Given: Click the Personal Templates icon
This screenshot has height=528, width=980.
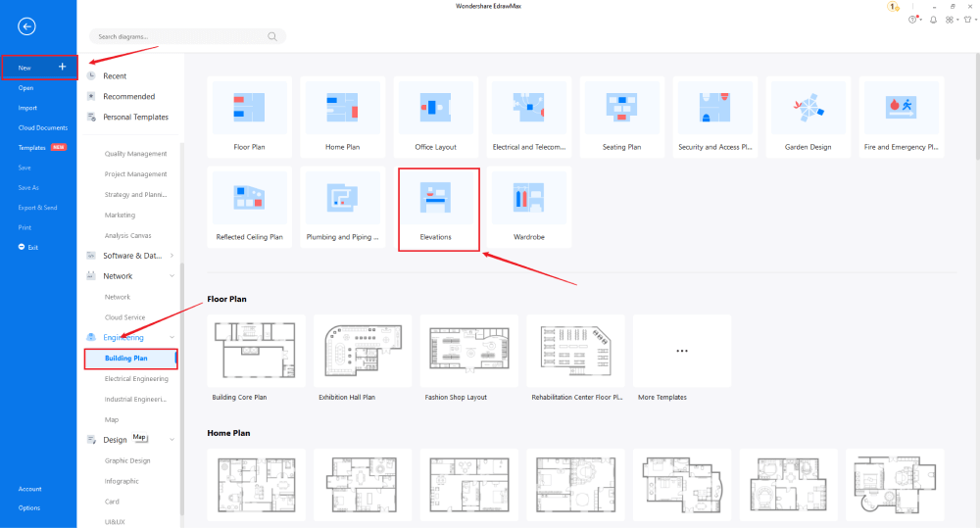Looking at the screenshot, I should click(91, 117).
